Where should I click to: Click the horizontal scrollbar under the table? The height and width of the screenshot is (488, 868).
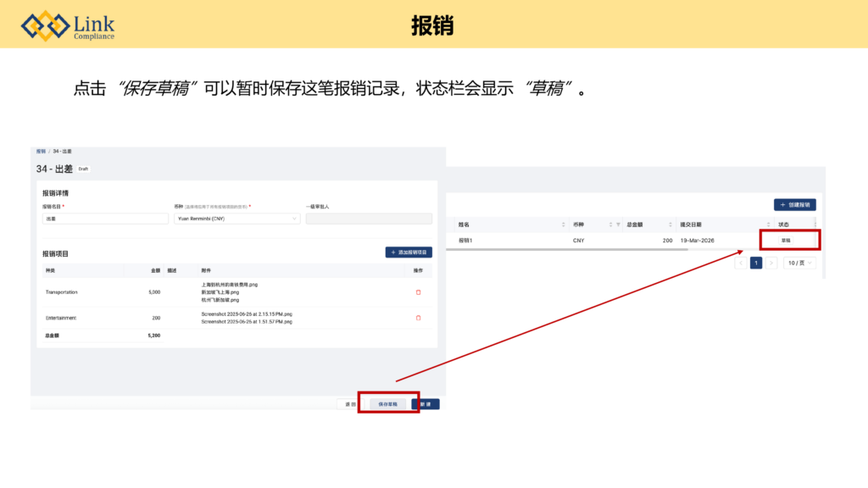(593, 249)
